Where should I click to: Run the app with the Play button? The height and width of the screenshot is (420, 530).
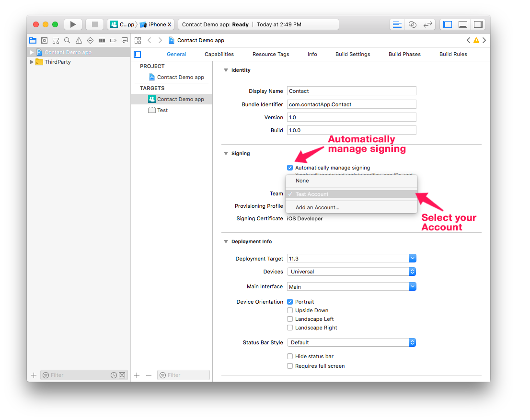(x=73, y=24)
